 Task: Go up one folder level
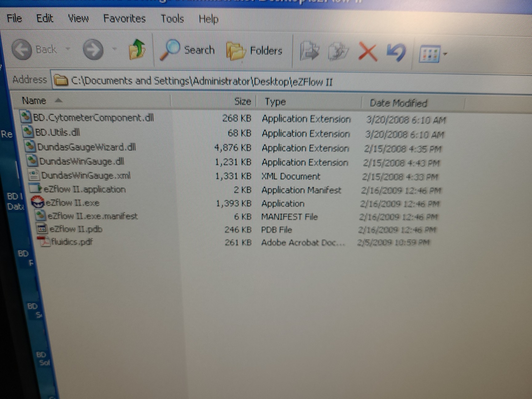(x=137, y=49)
